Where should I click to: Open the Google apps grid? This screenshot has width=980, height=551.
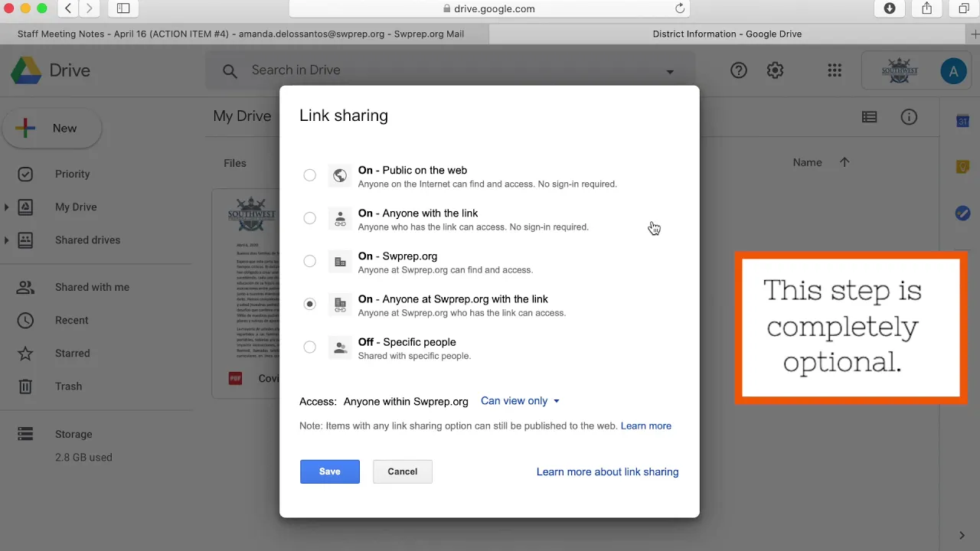(835, 70)
